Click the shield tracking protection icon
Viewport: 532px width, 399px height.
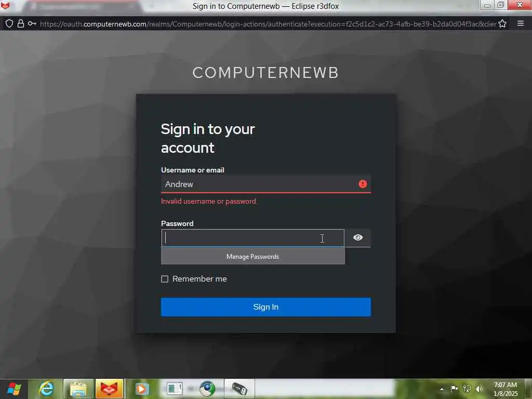[x=9, y=23]
